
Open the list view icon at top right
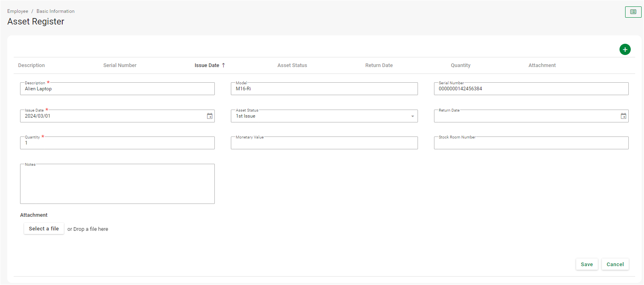point(633,12)
